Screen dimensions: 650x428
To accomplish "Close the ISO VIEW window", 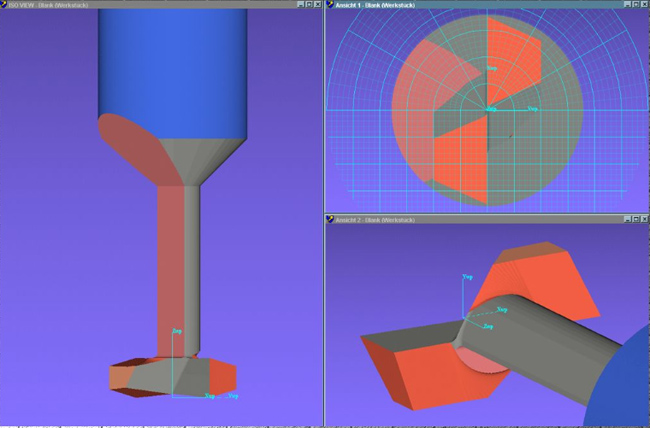I will 318,5.
